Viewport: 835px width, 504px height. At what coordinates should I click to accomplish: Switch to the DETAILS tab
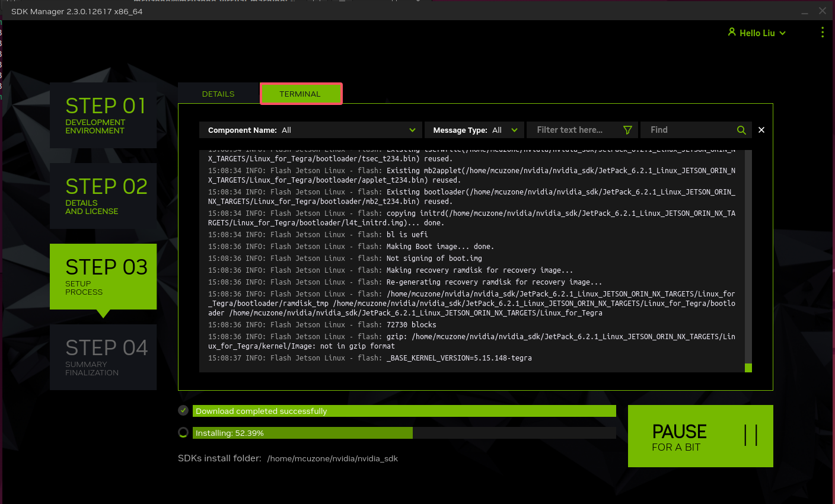(x=218, y=94)
